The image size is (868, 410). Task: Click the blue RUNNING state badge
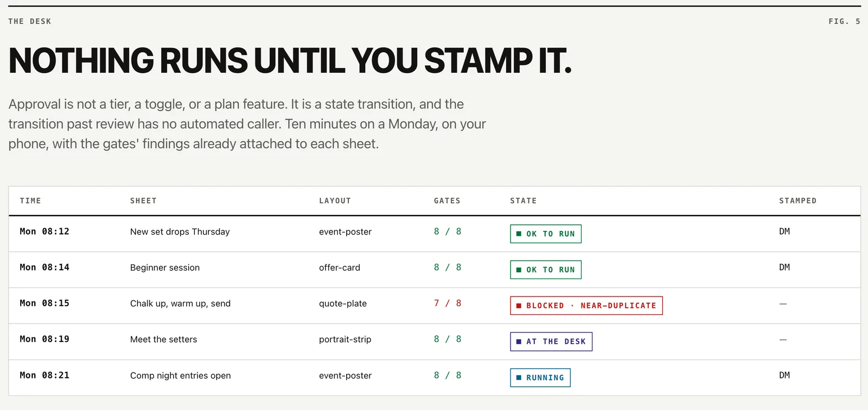coord(540,378)
